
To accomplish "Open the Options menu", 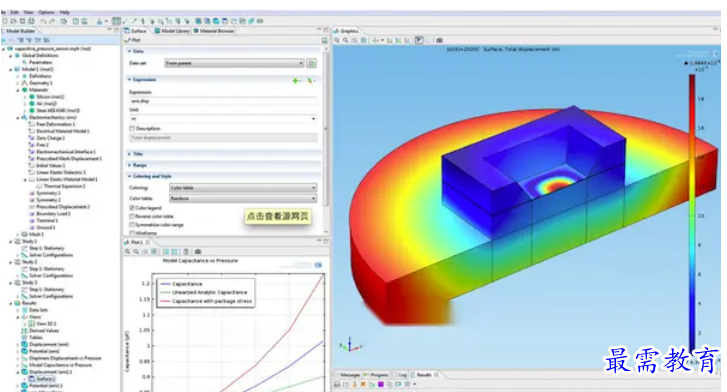I will [x=46, y=12].
